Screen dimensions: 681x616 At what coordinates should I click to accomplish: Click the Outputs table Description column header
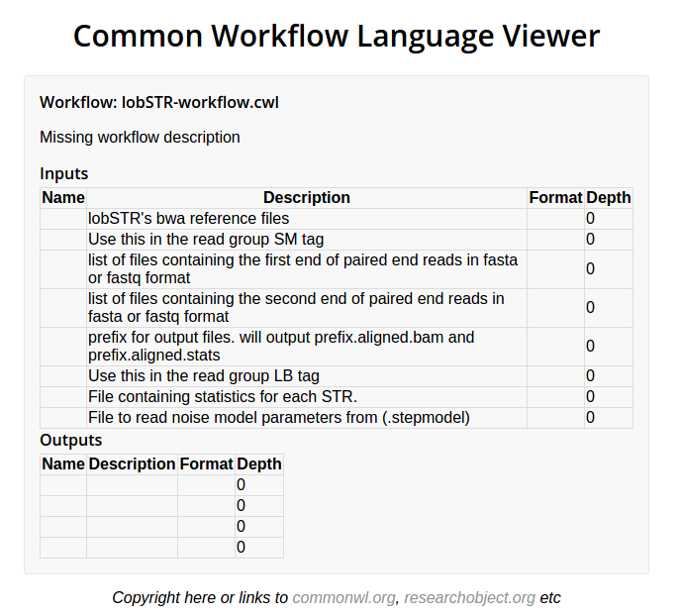pyautogui.click(x=132, y=463)
